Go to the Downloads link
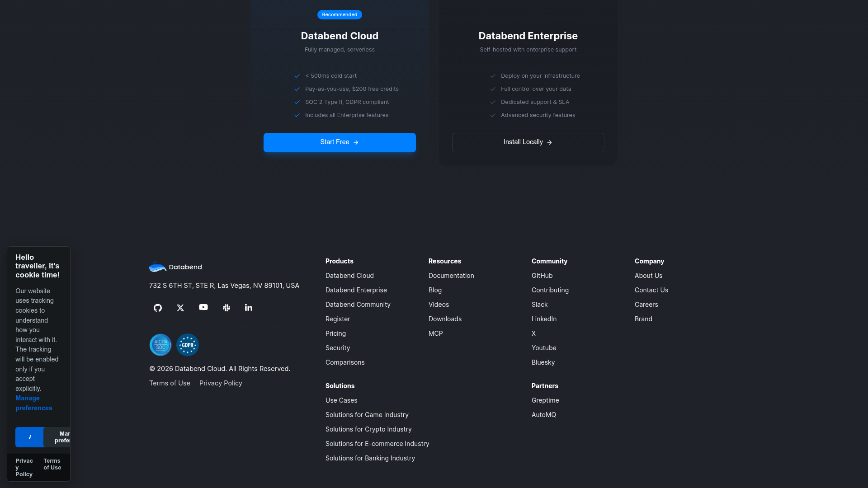 (x=445, y=319)
